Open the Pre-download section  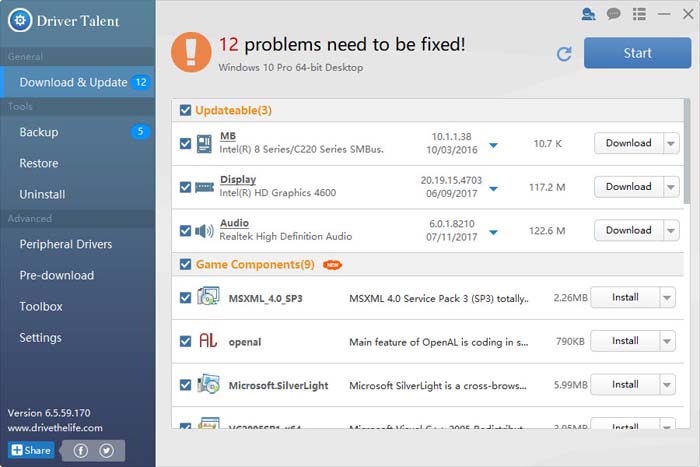point(77,275)
